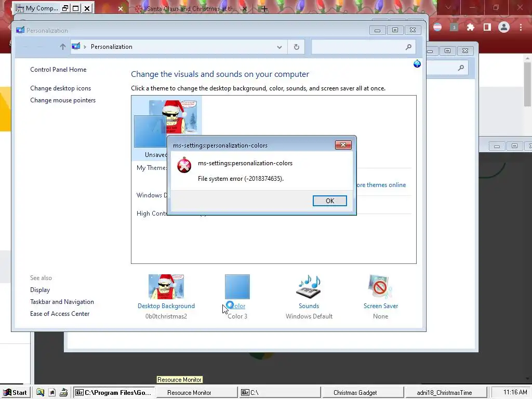The image size is (532, 399).
Task: Click OK in the file system error dialog
Action: click(329, 201)
